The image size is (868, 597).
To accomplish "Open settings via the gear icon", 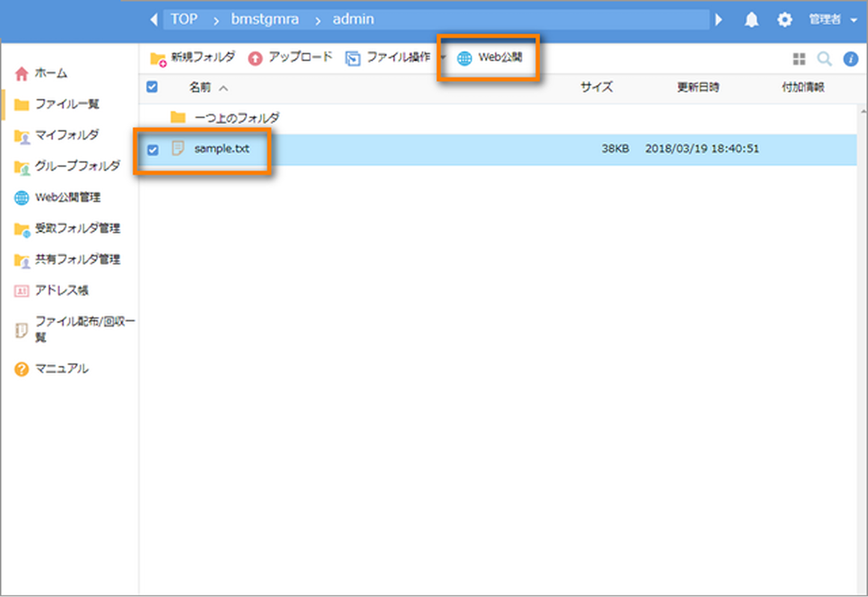I will [x=784, y=20].
